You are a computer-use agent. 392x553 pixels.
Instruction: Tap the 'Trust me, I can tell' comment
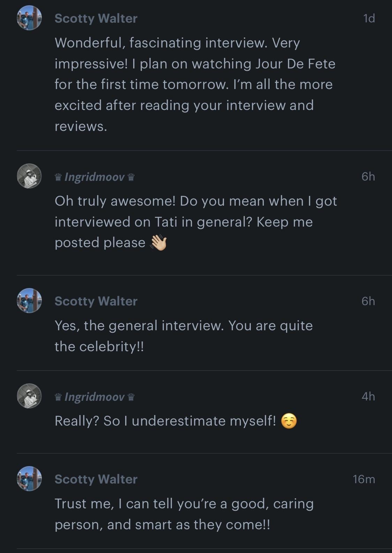pos(184,514)
